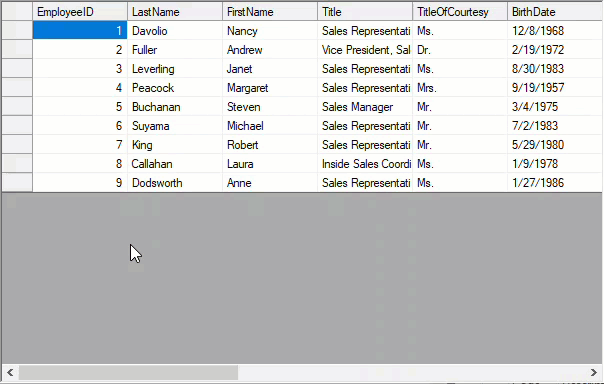Screen dimensions: 604x384
Task: Select the EmployeeID cell with value 3
Action: click(x=80, y=69)
